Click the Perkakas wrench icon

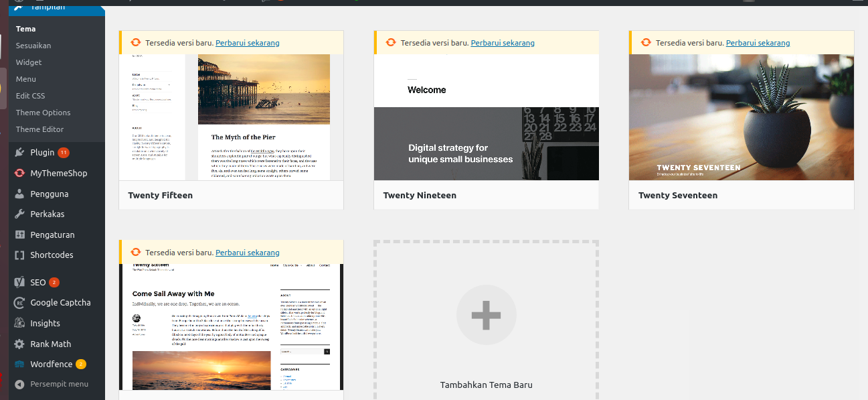[x=19, y=214]
